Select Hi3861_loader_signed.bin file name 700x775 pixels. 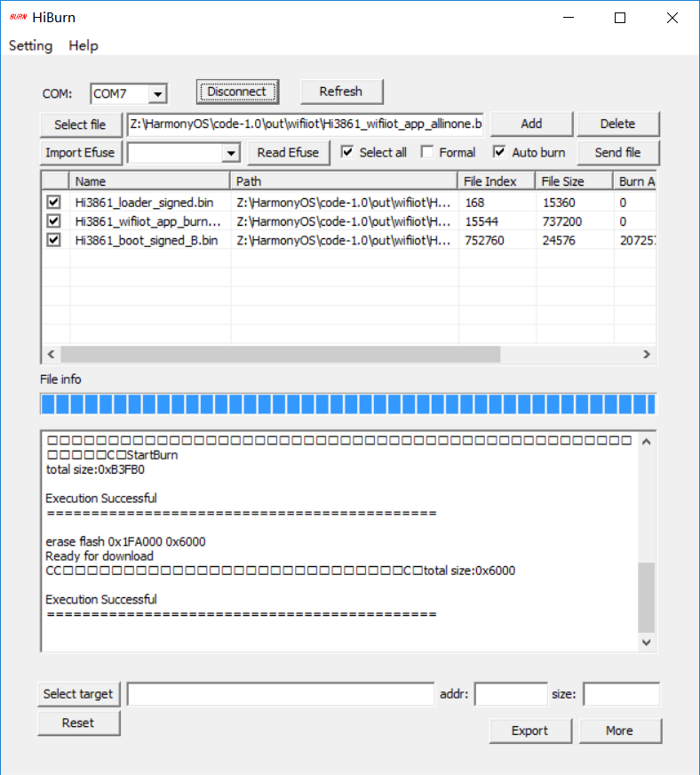pos(144,203)
